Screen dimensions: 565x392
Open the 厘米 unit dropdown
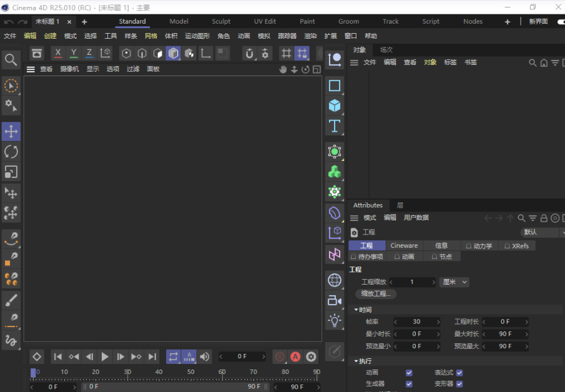click(x=454, y=282)
